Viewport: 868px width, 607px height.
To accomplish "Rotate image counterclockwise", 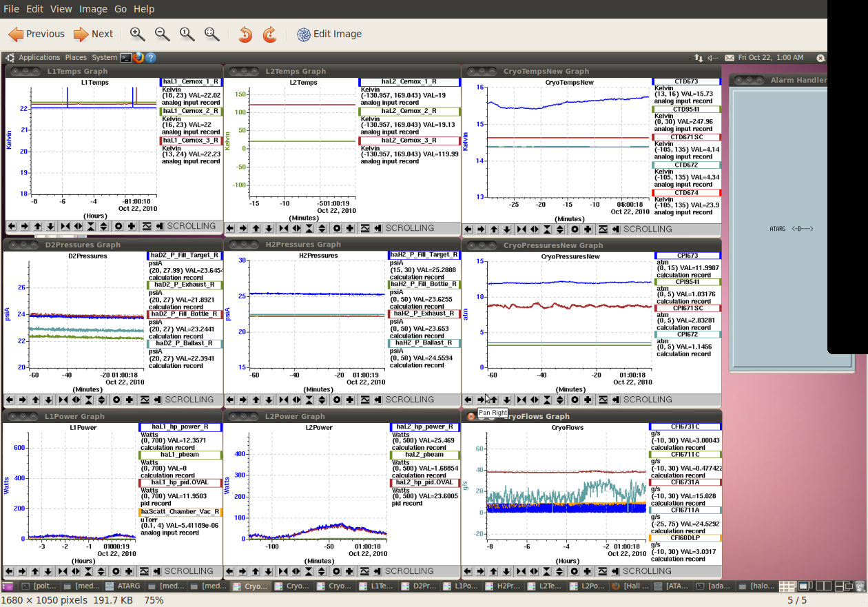I will 245,34.
